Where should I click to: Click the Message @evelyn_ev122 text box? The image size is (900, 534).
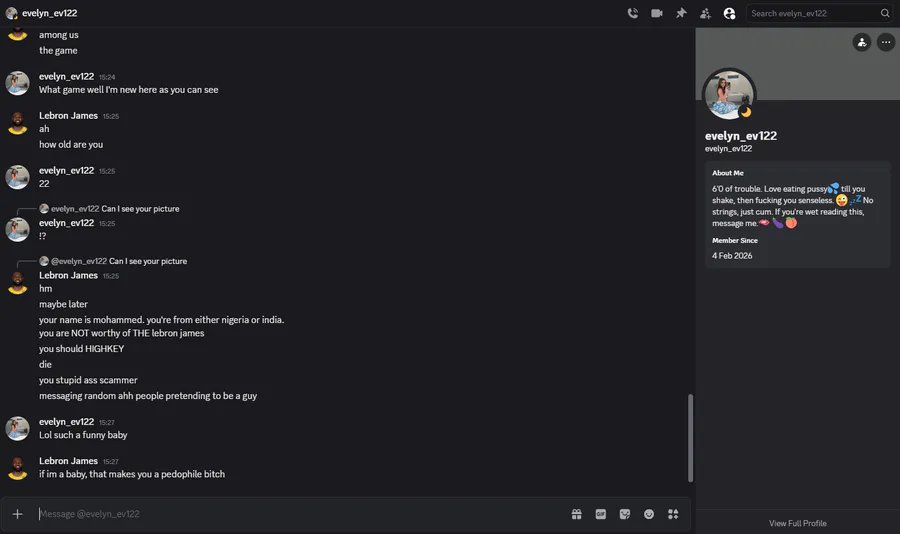click(300, 514)
